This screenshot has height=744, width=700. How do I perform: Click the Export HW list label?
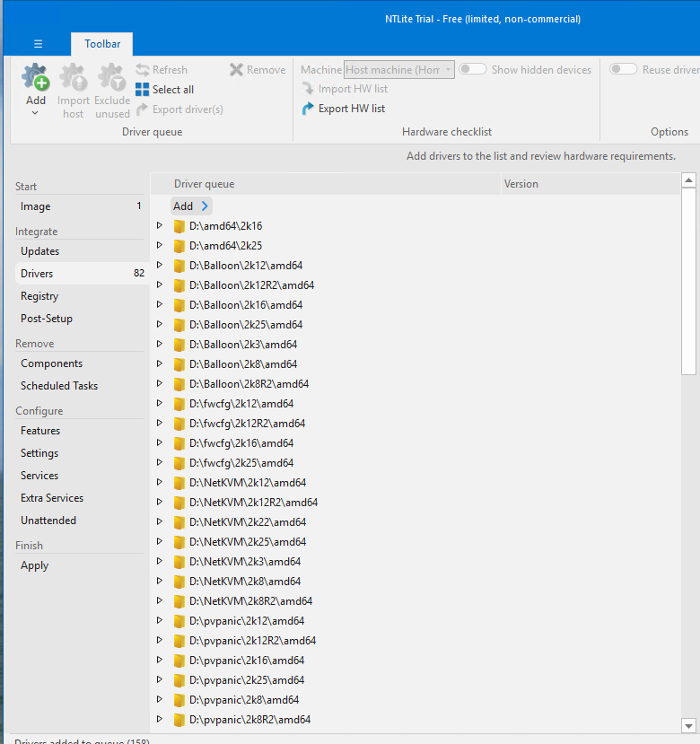click(x=352, y=109)
